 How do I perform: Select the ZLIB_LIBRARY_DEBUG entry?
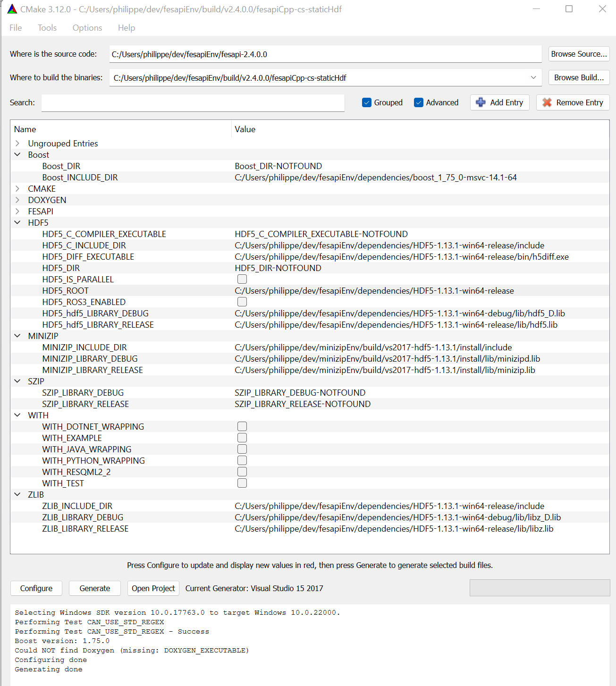point(83,517)
